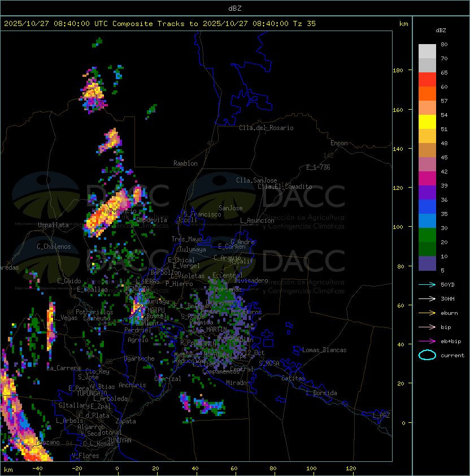Click the Ugarteche map label
Image resolution: width=470 pixels, height=476 pixels.
click(140, 358)
